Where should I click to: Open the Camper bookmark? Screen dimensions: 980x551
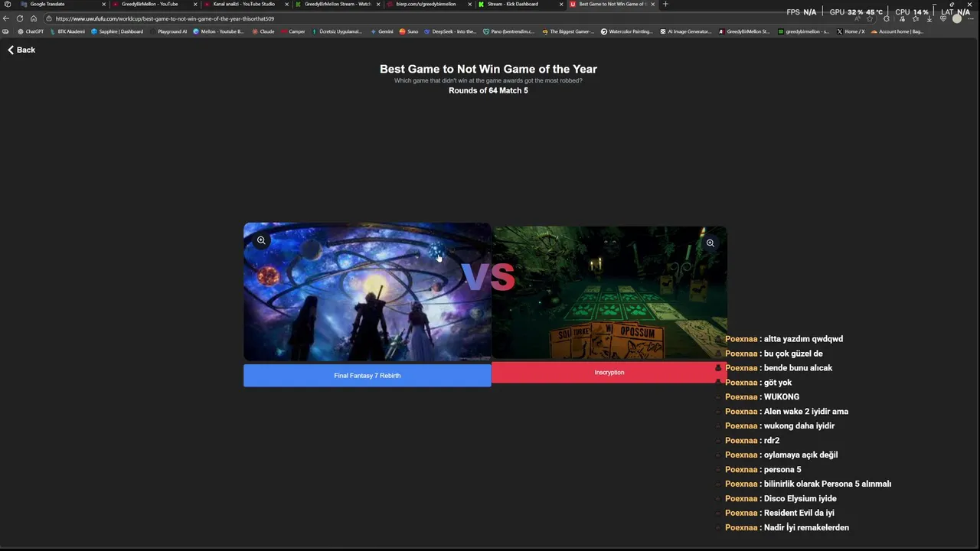(292, 31)
